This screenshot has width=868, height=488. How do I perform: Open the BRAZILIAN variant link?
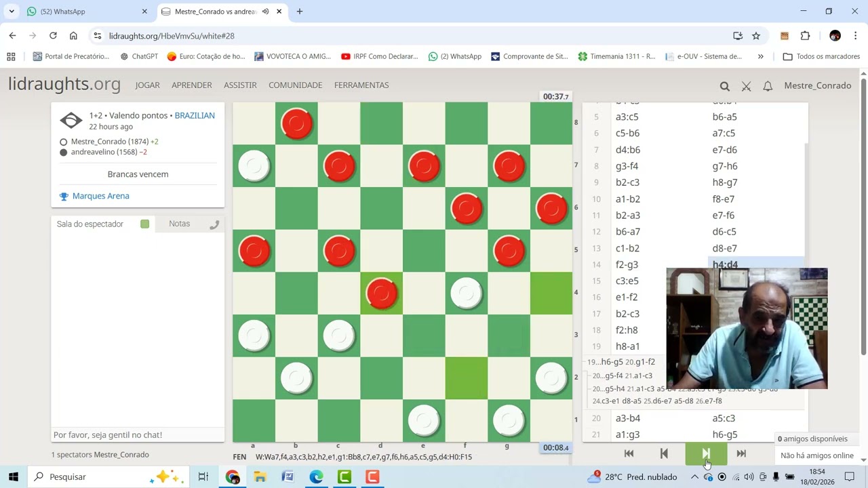tap(195, 115)
